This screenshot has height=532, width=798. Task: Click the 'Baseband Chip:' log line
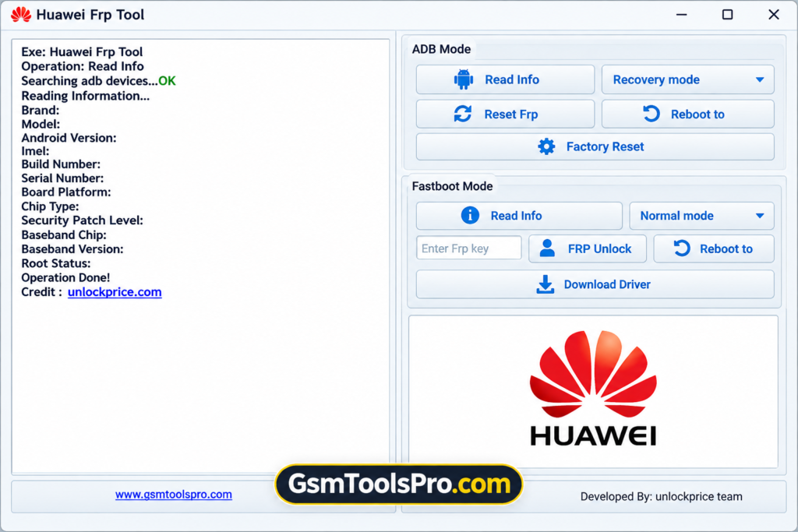click(x=64, y=235)
